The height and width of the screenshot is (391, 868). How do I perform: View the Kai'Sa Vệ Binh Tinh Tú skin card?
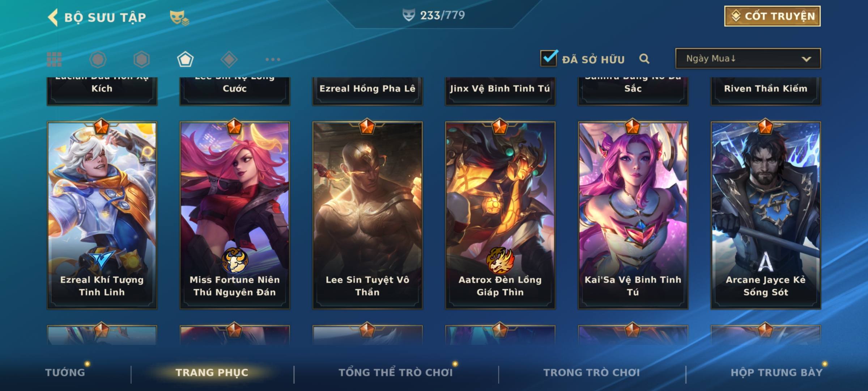click(633, 215)
